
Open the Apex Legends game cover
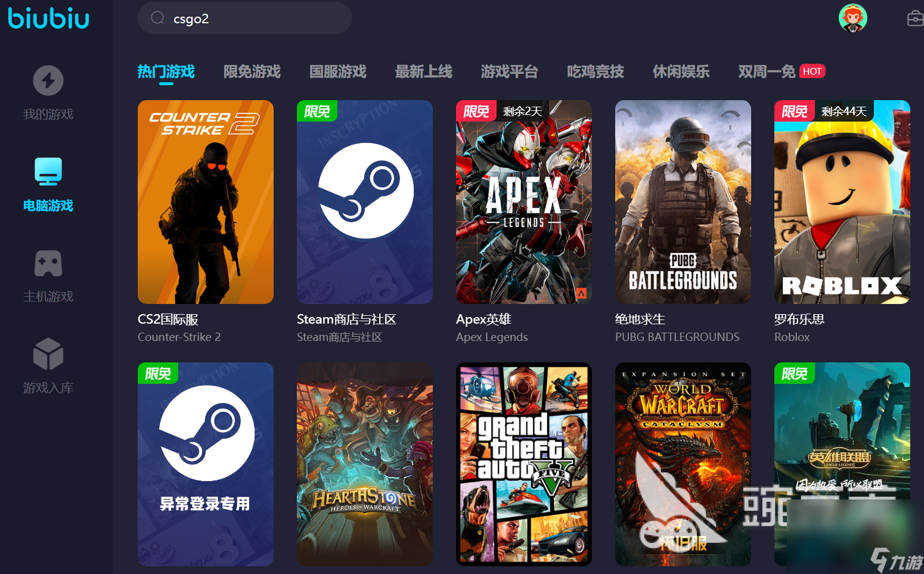coord(523,202)
